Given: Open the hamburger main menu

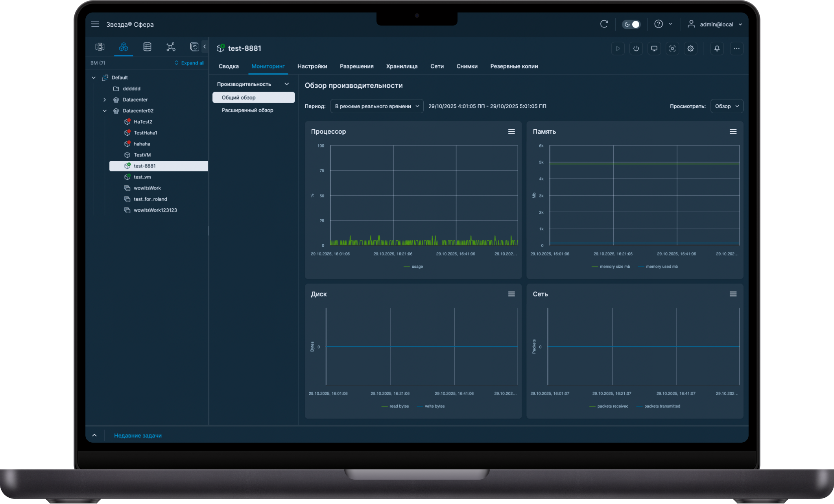Looking at the screenshot, I should [x=95, y=24].
